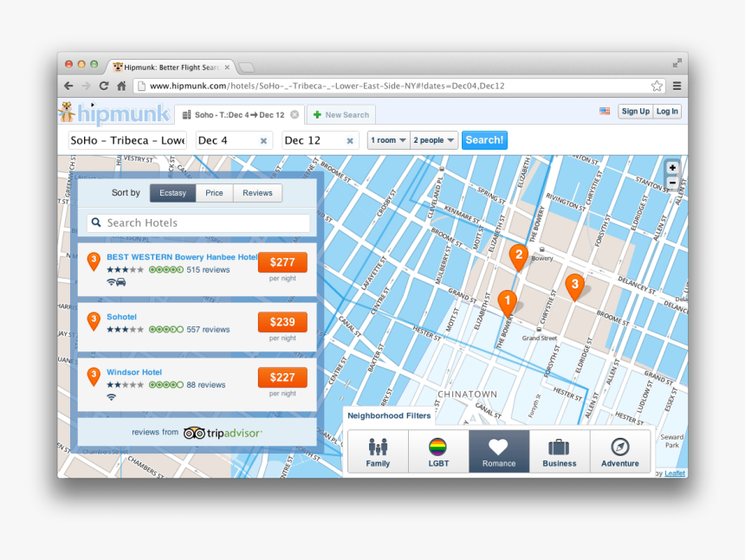
Task: Click the magnifier icon in Search Hotels field
Action: [96, 222]
